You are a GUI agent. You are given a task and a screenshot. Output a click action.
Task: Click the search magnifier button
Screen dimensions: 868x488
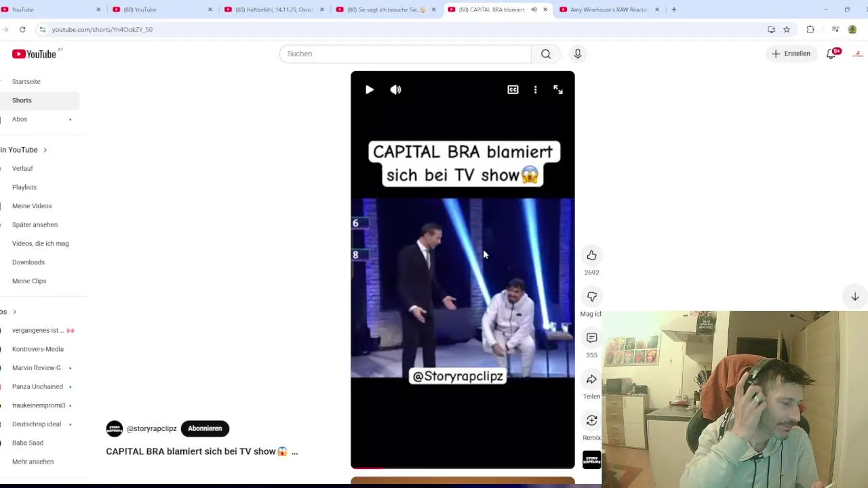546,54
